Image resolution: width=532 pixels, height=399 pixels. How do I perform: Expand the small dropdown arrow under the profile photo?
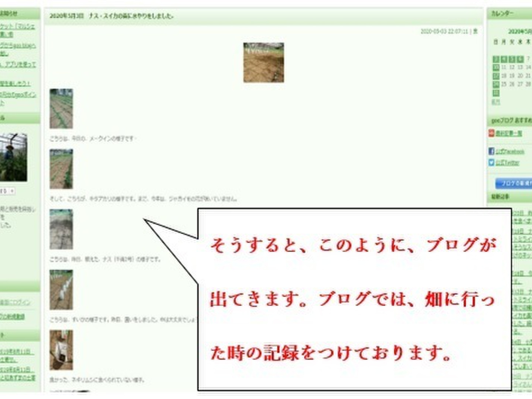(x=12, y=191)
